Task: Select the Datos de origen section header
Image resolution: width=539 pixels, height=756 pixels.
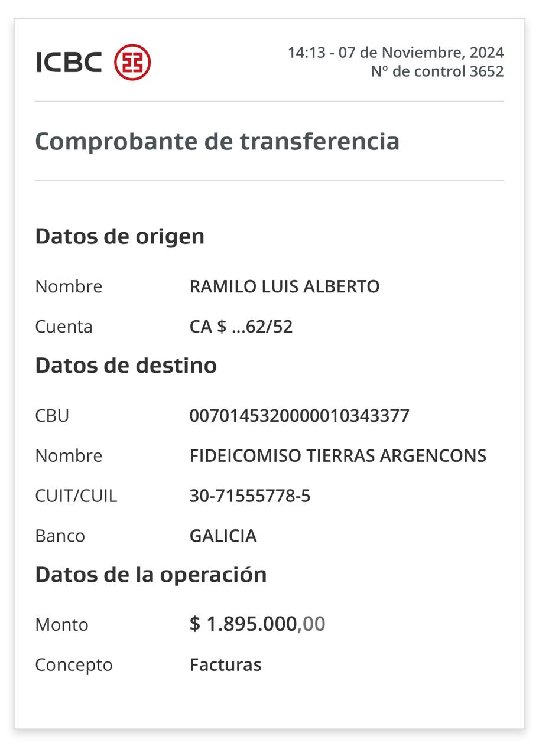Action: click(x=120, y=236)
